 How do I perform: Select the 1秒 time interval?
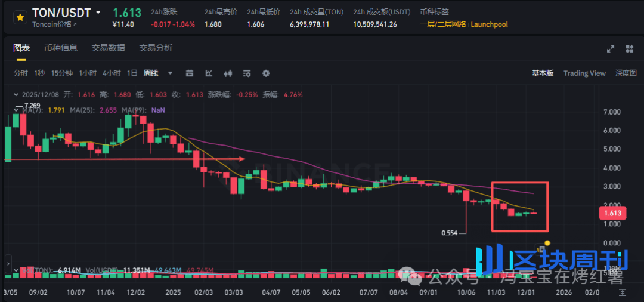pyautogui.click(x=39, y=73)
